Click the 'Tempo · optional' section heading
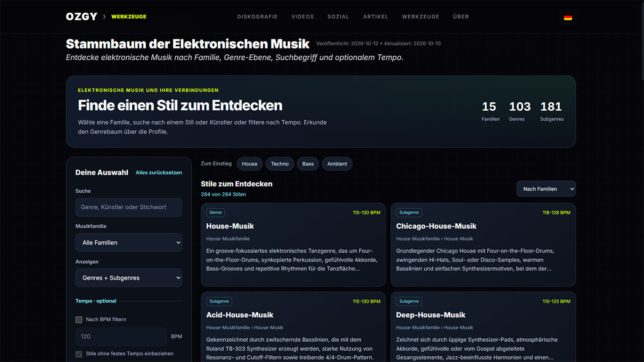644x362 pixels. coord(96,301)
